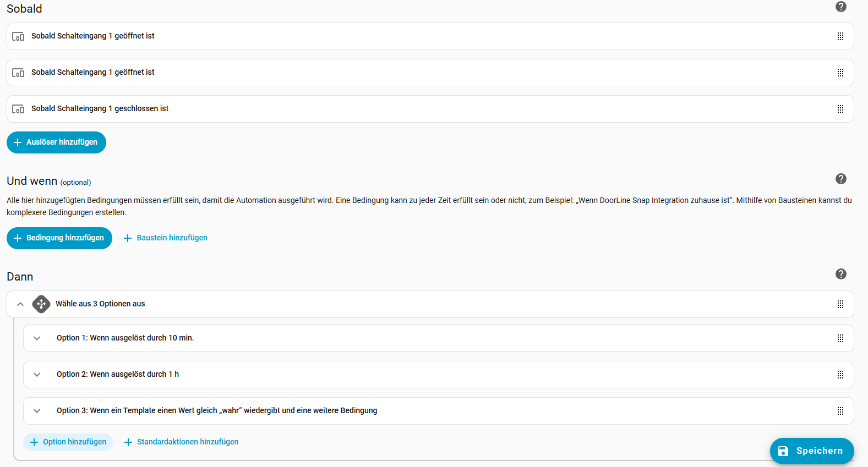Open help for the Sobald section
This screenshot has width=868, height=467.
[840, 7]
